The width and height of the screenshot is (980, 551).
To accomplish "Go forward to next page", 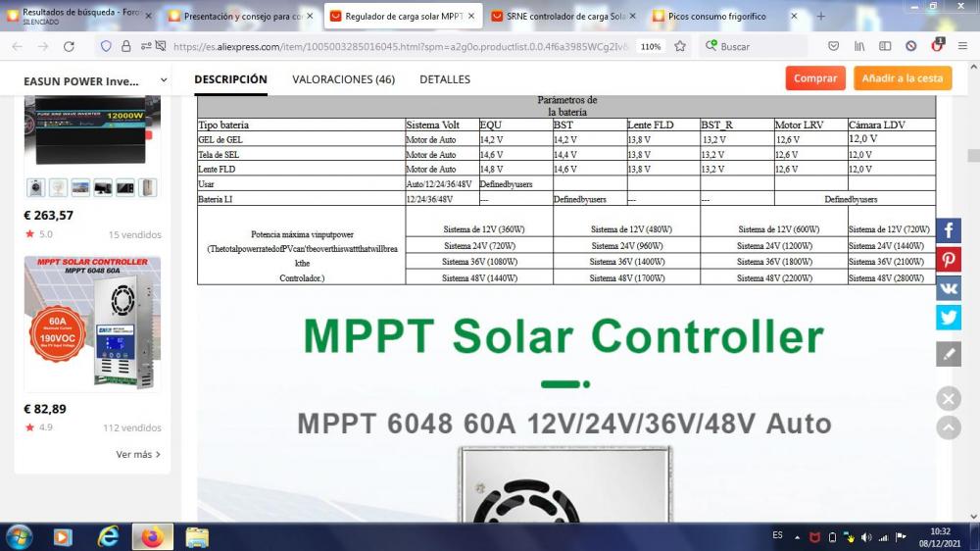I will [42, 46].
